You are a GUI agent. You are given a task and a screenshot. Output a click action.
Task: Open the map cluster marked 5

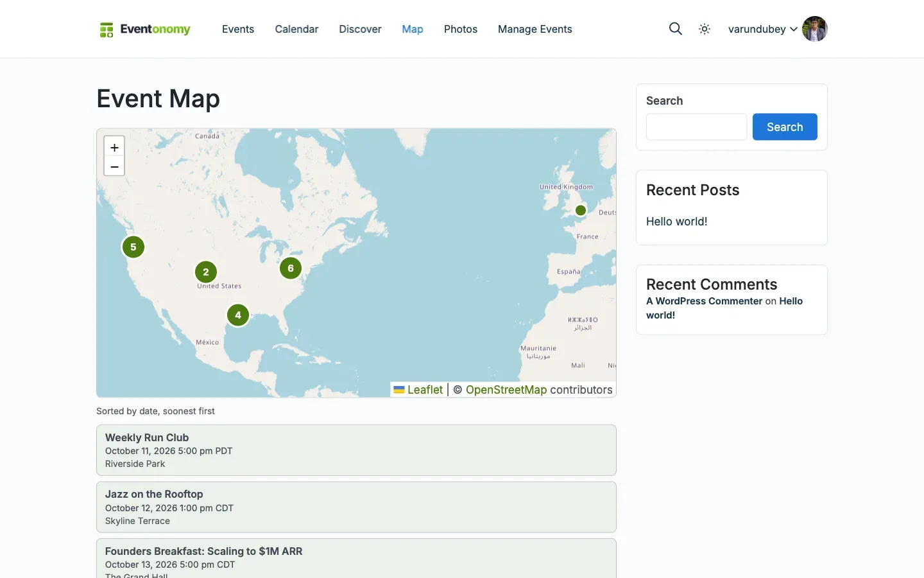point(133,247)
